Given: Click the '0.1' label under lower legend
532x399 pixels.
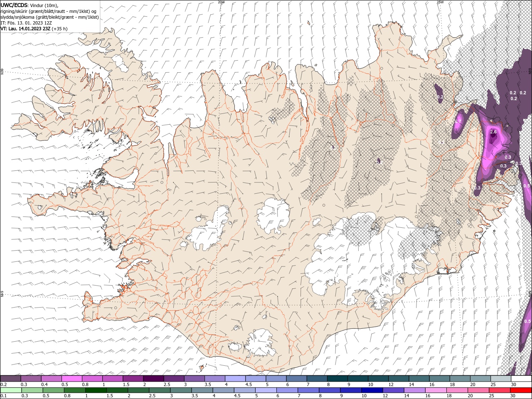Looking at the screenshot, I should (x=3, y=396).
